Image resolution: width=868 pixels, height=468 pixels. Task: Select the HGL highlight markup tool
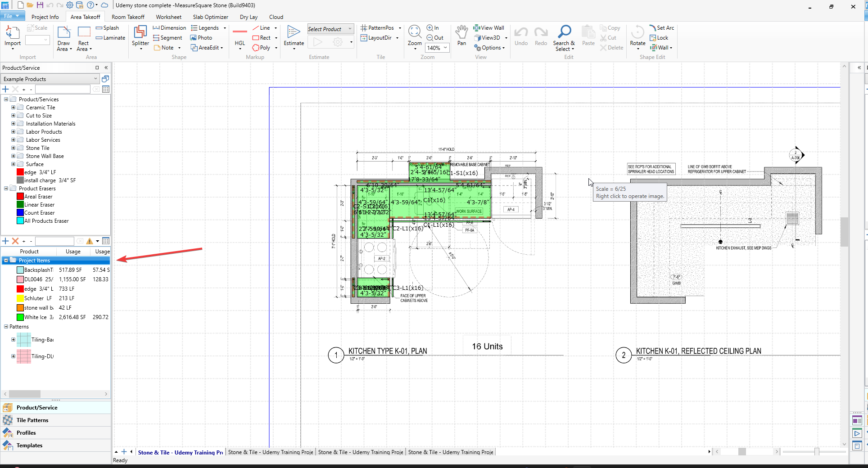pyautogui.click(x=240, y=37)
